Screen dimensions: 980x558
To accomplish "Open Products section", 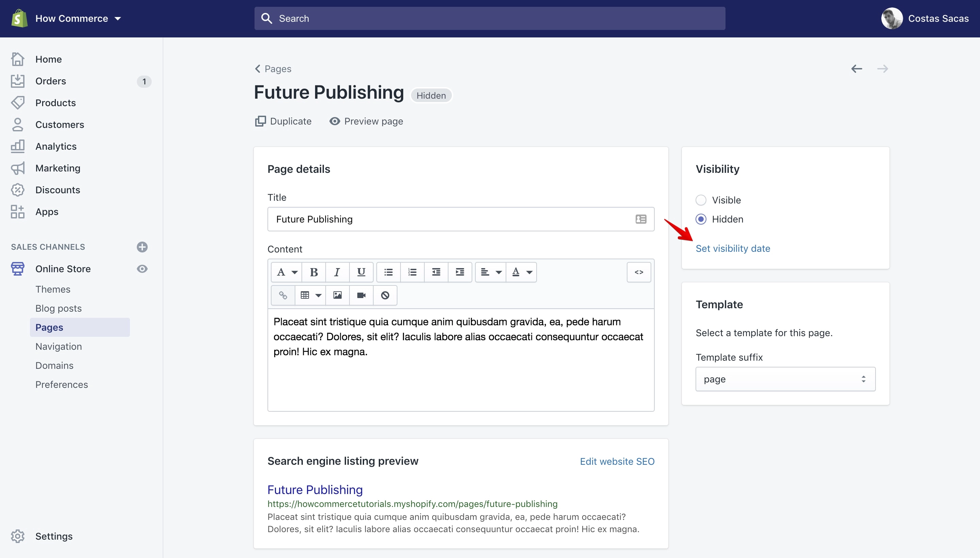I will coord(55,103).
